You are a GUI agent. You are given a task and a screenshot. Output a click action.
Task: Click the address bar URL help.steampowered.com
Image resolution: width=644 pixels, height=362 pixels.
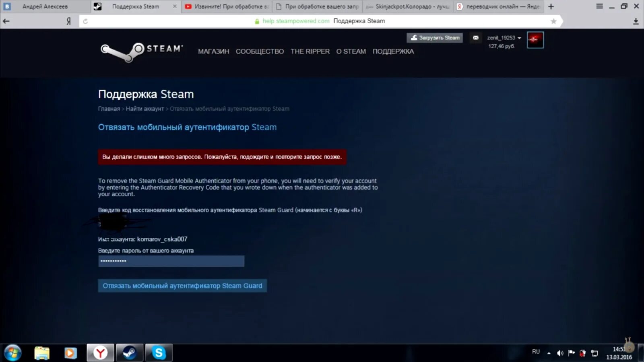click(x=296, y=21)
